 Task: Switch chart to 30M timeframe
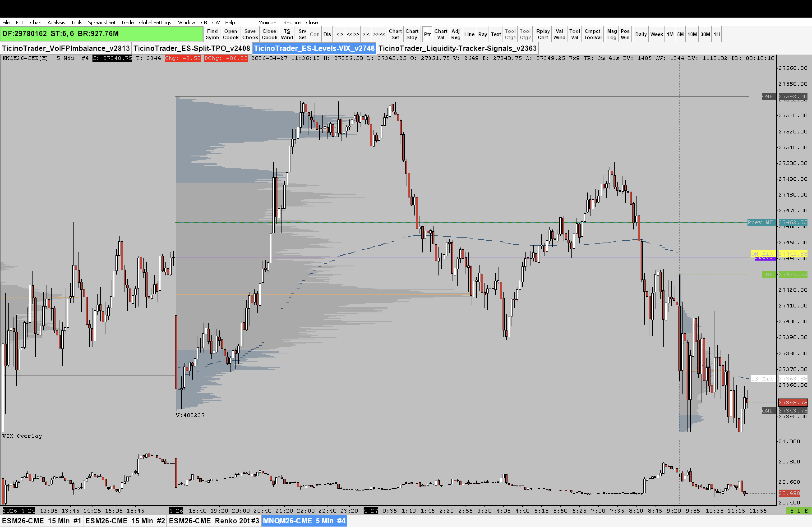(705, 34)
